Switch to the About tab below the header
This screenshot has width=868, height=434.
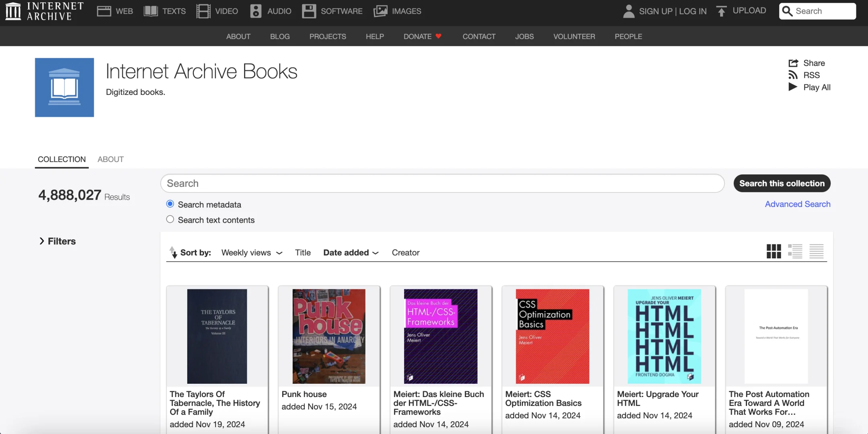111,159
